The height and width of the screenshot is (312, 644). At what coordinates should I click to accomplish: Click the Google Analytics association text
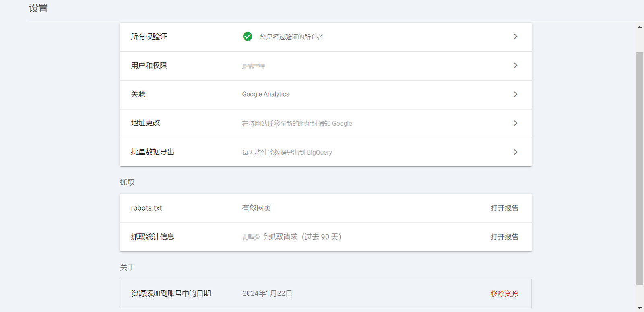pos(266,94)
